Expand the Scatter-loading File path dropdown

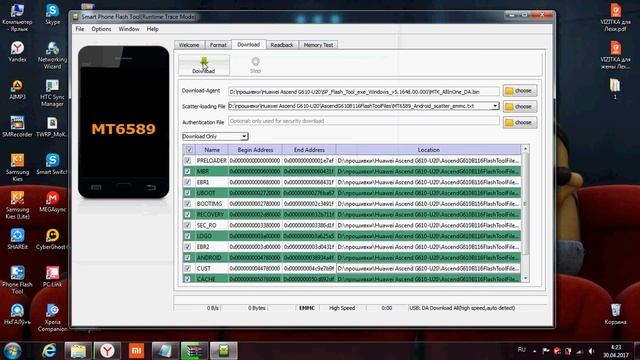(495, 106)
